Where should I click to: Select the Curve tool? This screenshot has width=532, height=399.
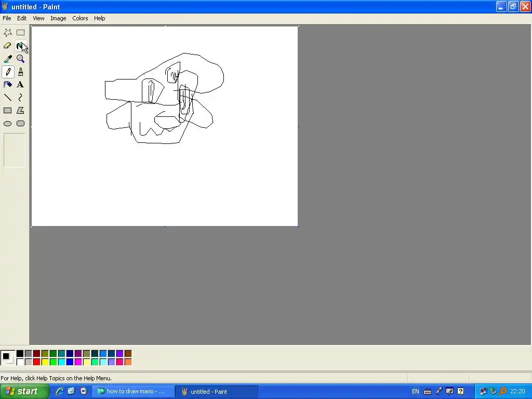(x=21, y=98)
